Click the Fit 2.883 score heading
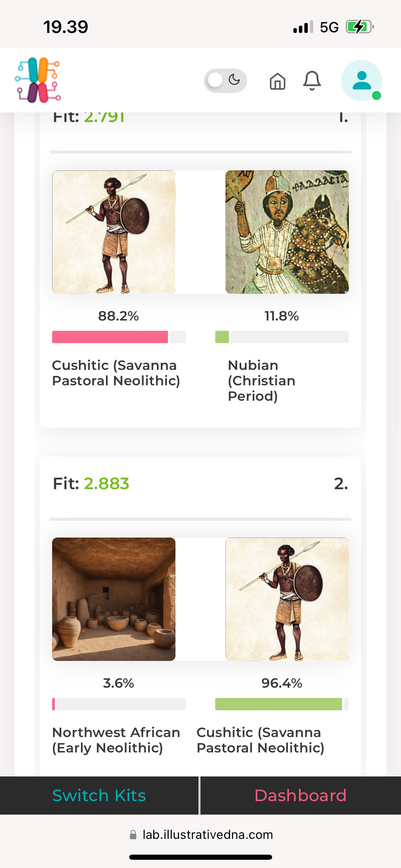Screen dimensions: 401x868 coord(91,484)
